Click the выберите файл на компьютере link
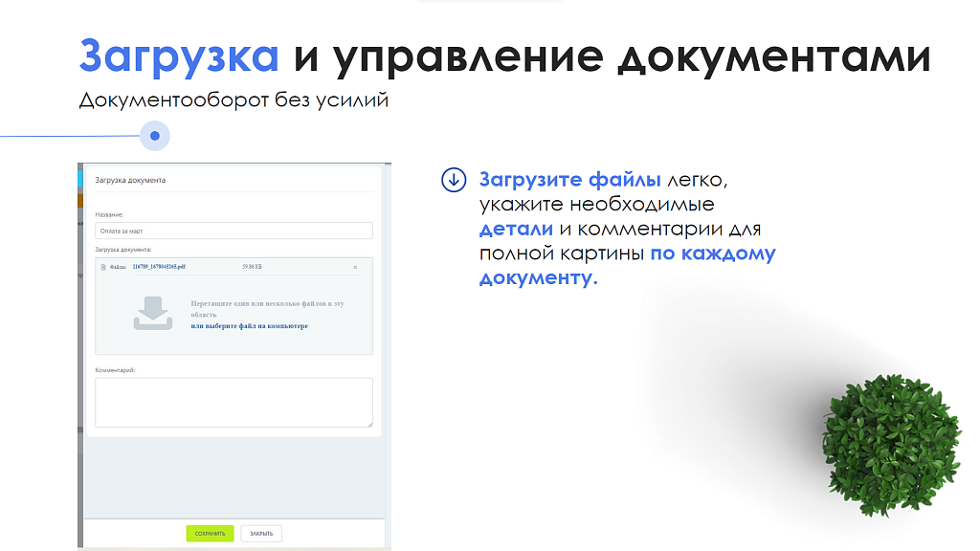This screenshot has height=551, width=980. point(249,327)
